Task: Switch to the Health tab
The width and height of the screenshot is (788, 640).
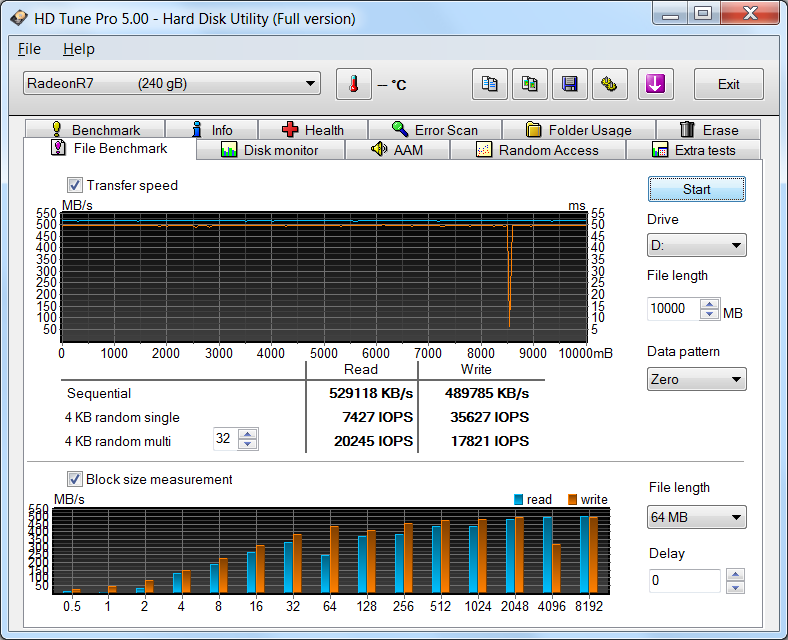Action: point(313,130)
